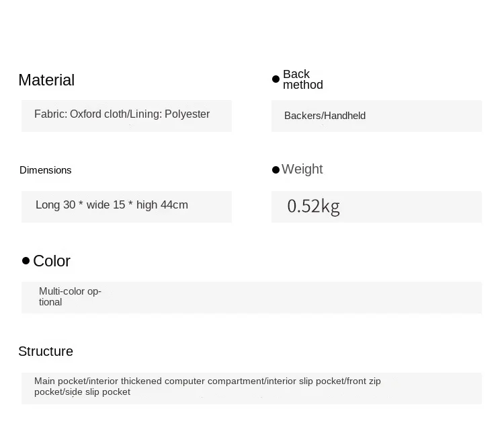504x446 pixels.
Task: Select the Color heading text
Action: (52, 261)
